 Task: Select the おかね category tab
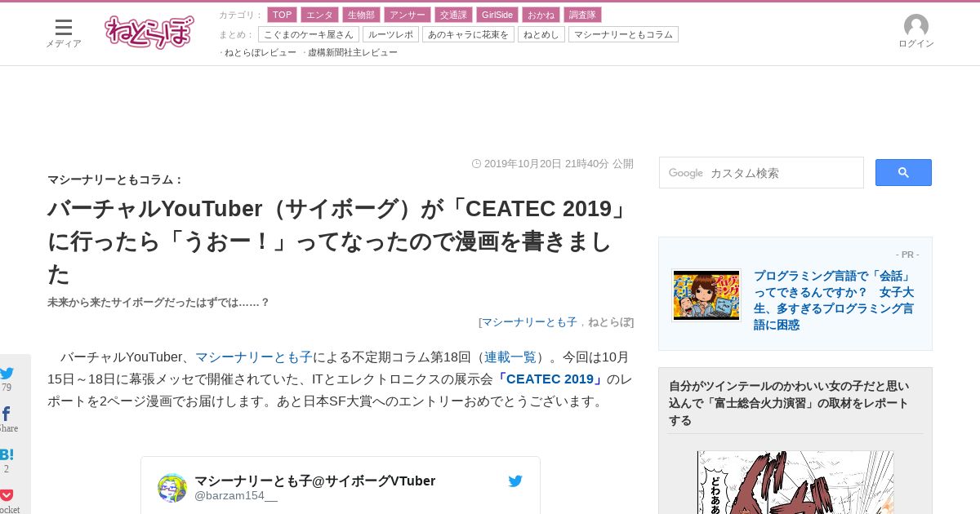click(541, 15)
